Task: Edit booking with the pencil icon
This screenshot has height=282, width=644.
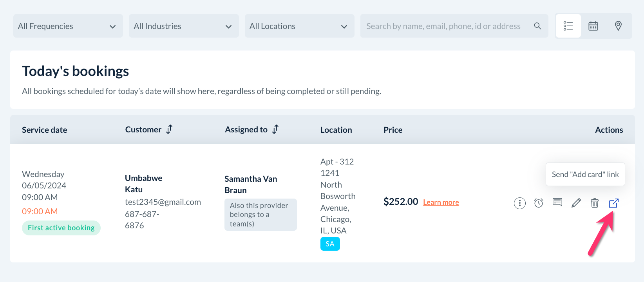Action: [x=576, y=203]
